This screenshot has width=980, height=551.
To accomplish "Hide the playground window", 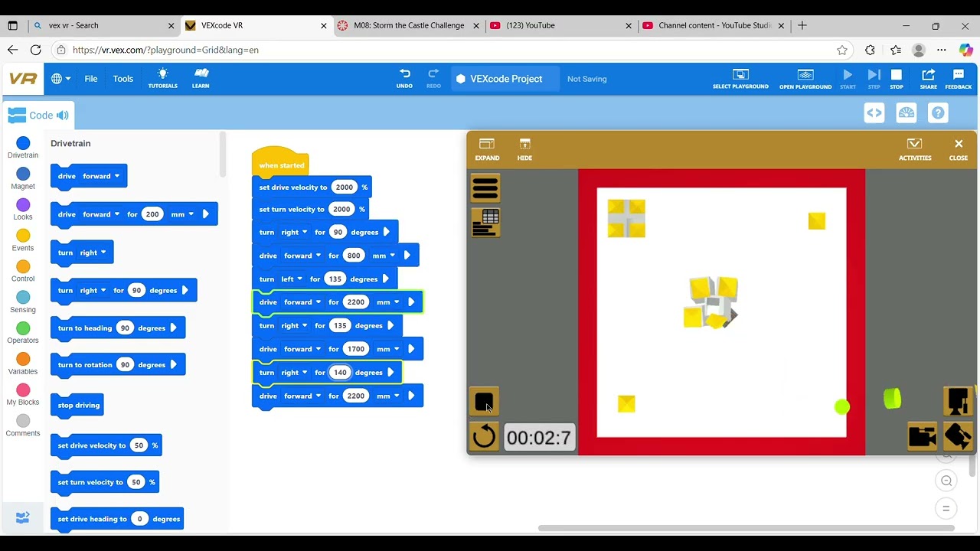I will tap(524, 149).
